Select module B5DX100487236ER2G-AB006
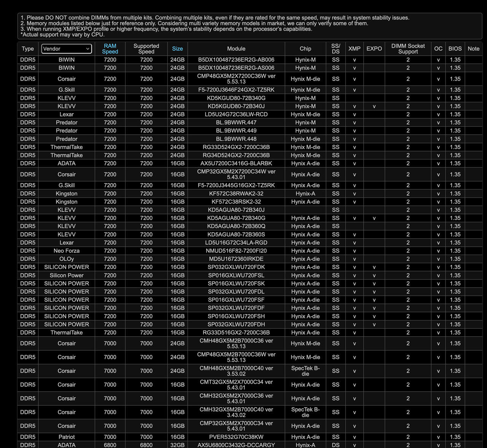 tap(236, 60)
